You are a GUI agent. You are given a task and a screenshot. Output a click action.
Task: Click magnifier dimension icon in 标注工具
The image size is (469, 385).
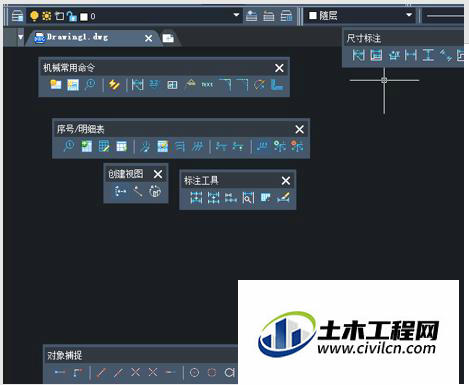pyautogui.click(x=248, y=198)
